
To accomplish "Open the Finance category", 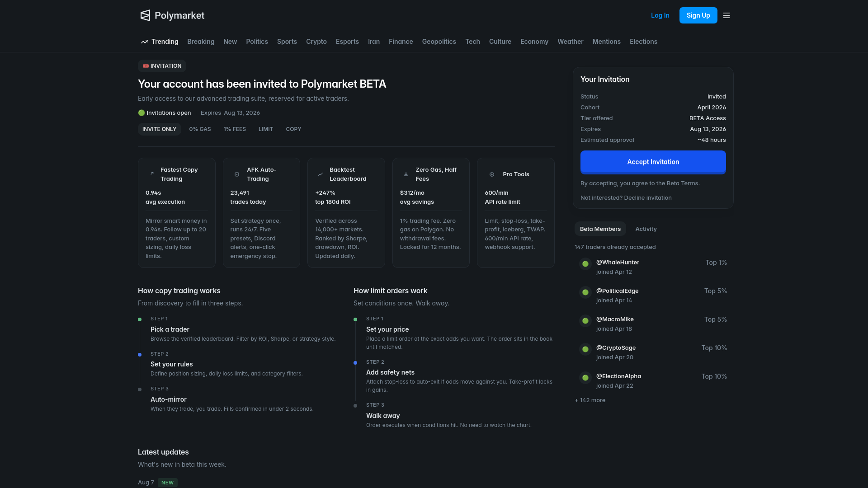I will pos(401,42).
